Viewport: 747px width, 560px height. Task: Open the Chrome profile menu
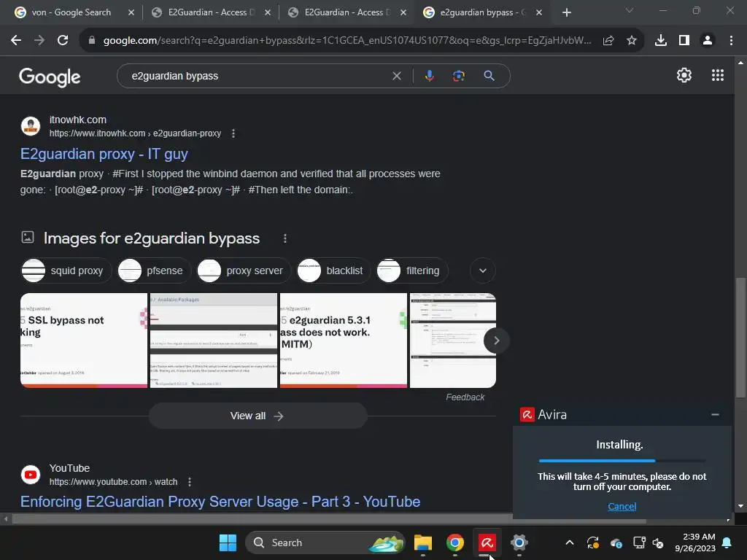point(708,41)
